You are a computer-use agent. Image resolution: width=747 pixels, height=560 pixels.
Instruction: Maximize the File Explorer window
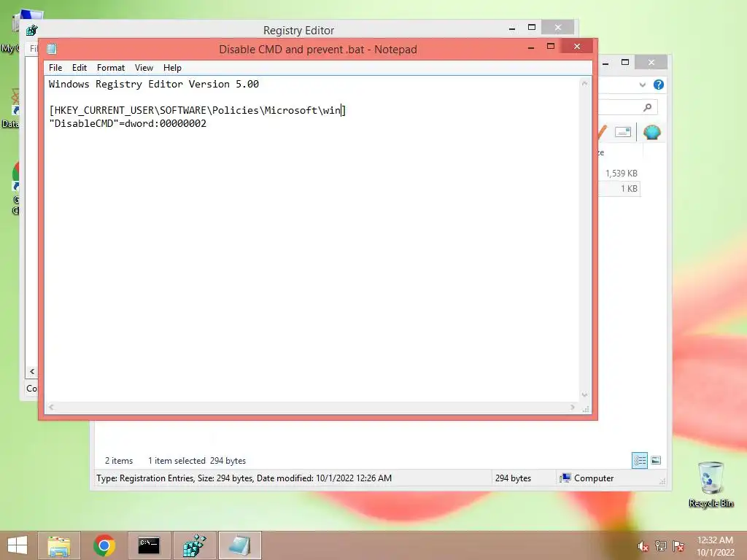coord(625,63)
